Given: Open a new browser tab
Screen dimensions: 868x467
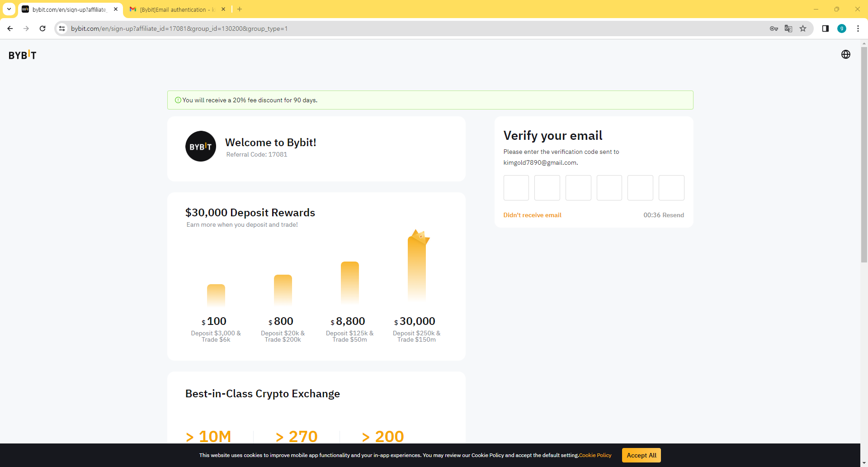Looking at the screenshot, I should (x=240, y=9).
